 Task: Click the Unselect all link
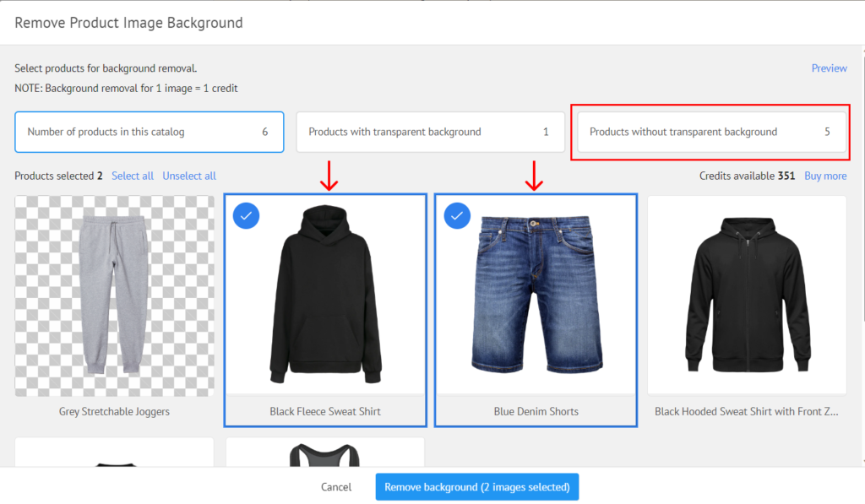(x=189, y=176)
